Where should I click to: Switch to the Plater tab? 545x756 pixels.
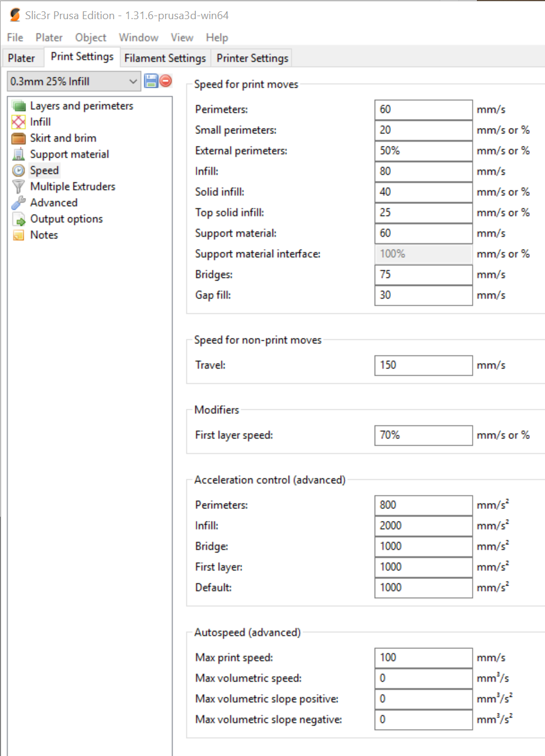click(22, 58)
